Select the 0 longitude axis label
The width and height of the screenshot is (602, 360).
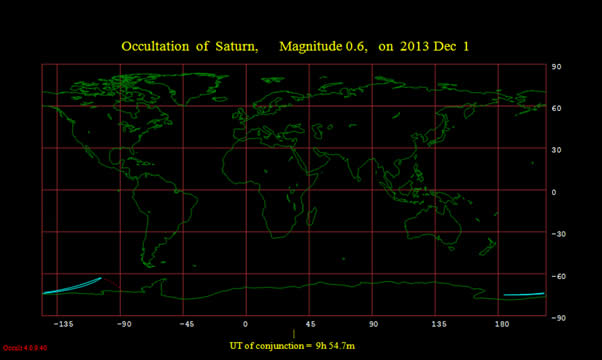pyautogui.click(x=246, y=324)
